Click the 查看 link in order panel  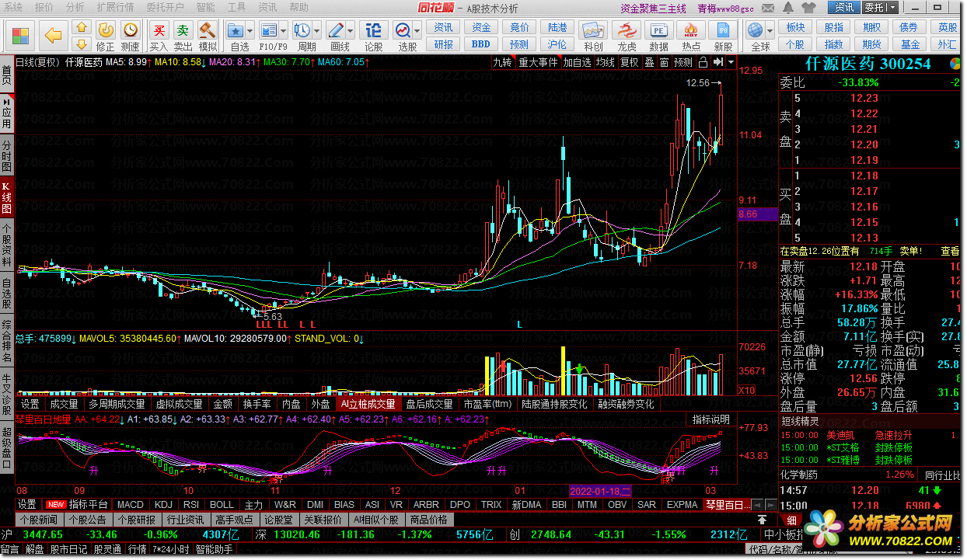(950, 252)
